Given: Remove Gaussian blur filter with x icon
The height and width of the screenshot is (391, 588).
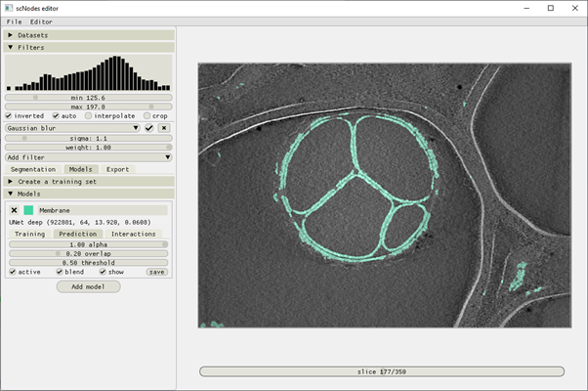Looking at the screenshot, I should tap(164, 128).
